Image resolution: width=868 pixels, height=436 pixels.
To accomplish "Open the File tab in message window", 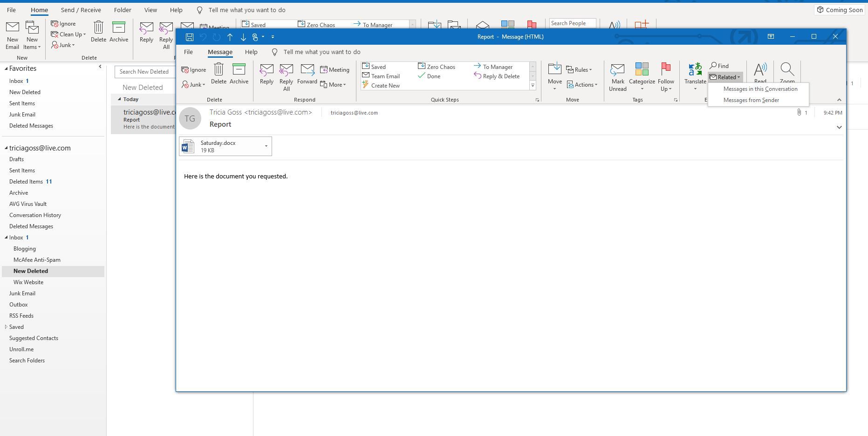I will click(188, 52).
